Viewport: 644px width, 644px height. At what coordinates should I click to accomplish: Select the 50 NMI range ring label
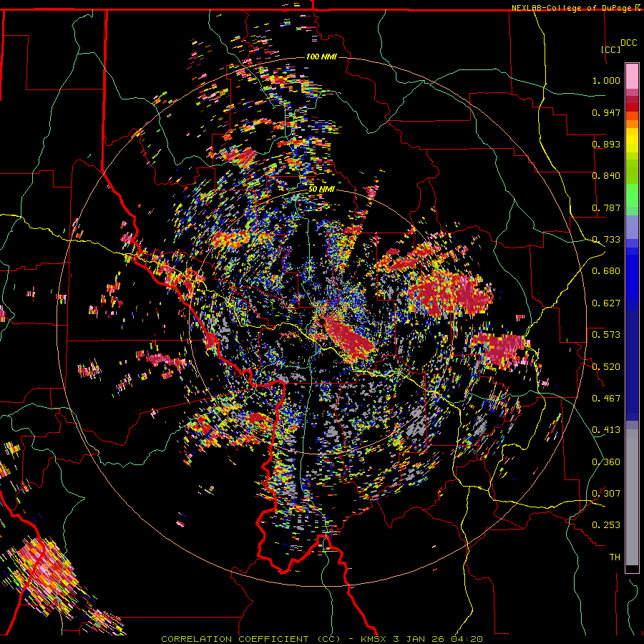click(x=321, y=190)
